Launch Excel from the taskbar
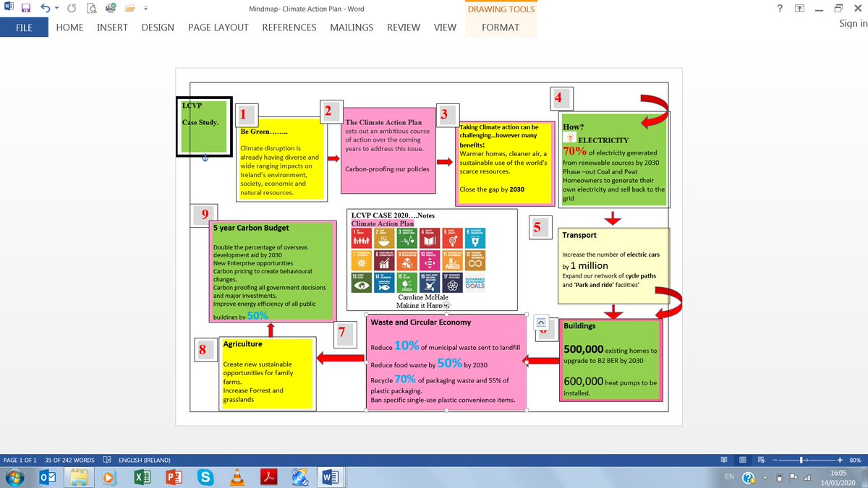The image size is (868, 488). [x=142, y=477]
